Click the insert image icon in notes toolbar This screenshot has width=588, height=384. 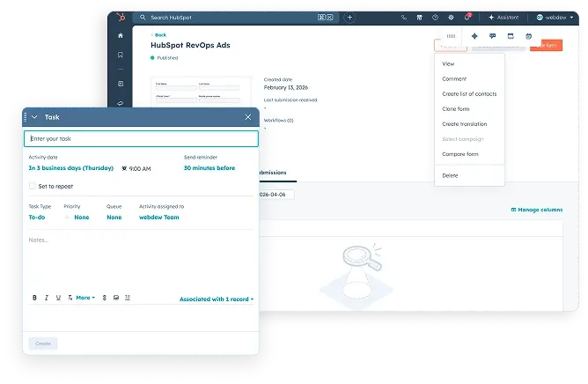[116, 298]
